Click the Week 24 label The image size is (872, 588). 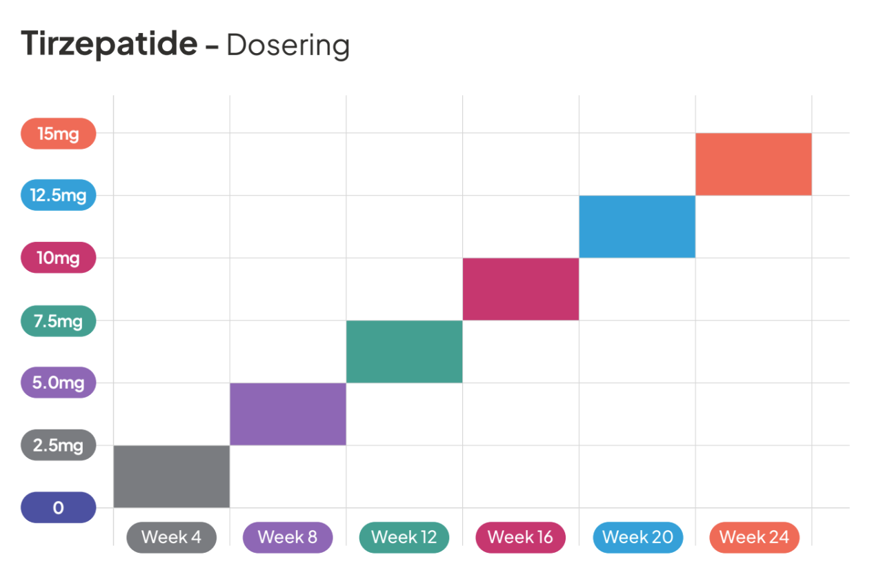(x=754, y=537)
